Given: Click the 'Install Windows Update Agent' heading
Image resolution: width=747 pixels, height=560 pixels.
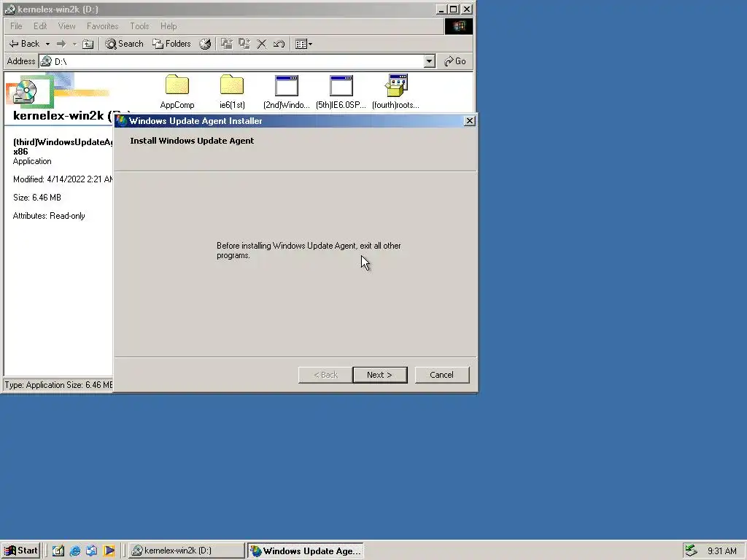Looking at the screenshot, I should tap(192, 141).
